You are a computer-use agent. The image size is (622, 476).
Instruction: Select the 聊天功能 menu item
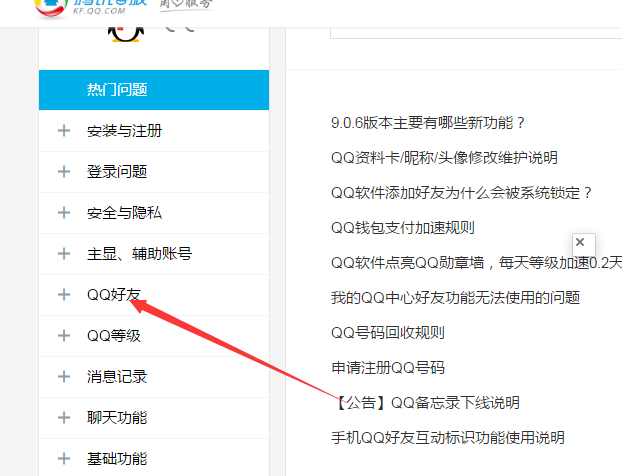click(117, 418)
